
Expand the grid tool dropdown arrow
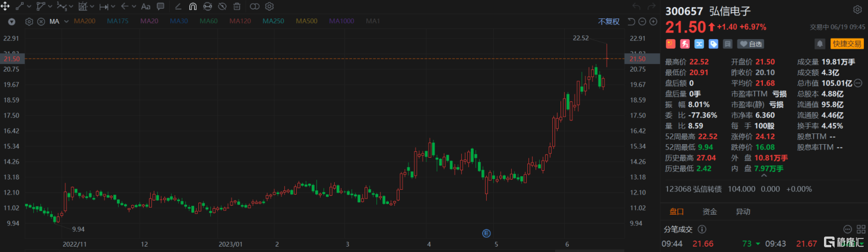pos(92,7)
